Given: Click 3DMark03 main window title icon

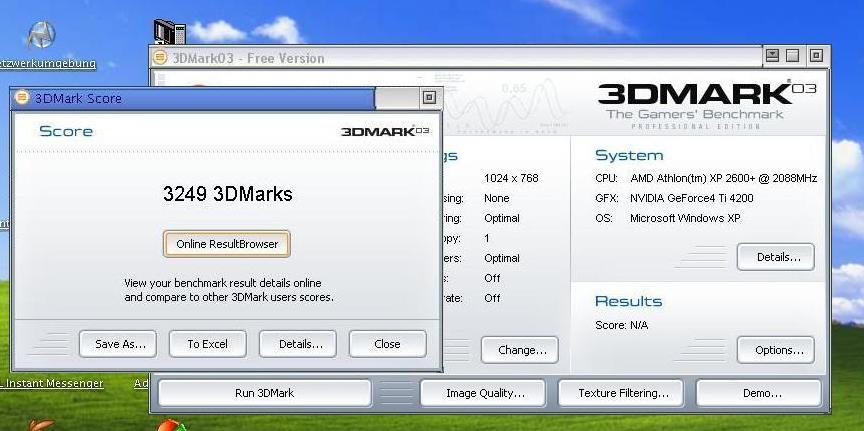Looking at the screenshot, I should click(160, 58).
